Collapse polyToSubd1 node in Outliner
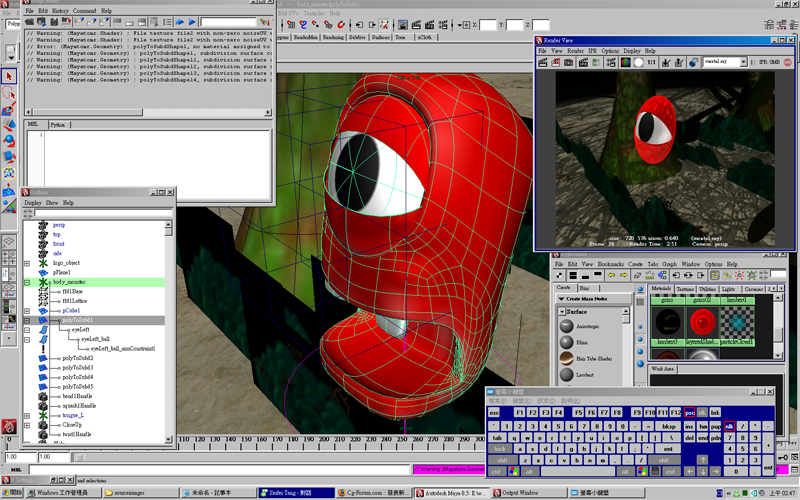The height and width of the screenshot is (500, 800). (27, 320)
